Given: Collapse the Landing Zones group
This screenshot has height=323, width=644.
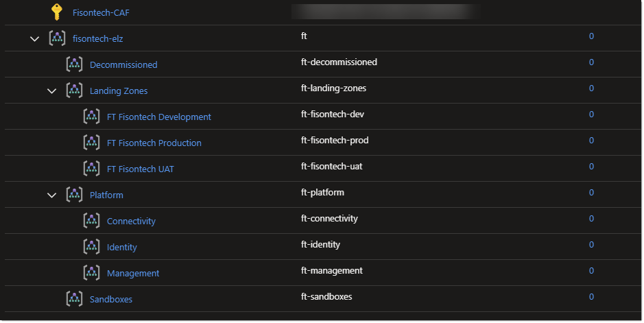Looking at the screenshot, I should (51, 91).
